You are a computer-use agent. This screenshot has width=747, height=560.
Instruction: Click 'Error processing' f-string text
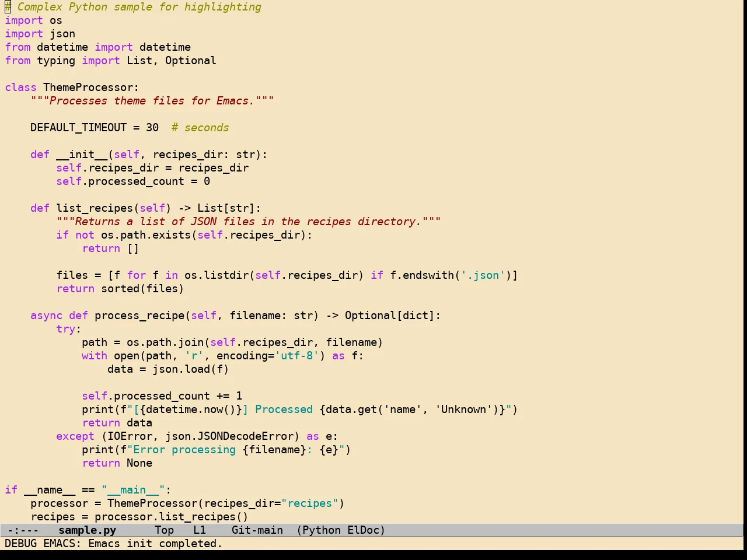pyautogui.click(x=184, y=450)
